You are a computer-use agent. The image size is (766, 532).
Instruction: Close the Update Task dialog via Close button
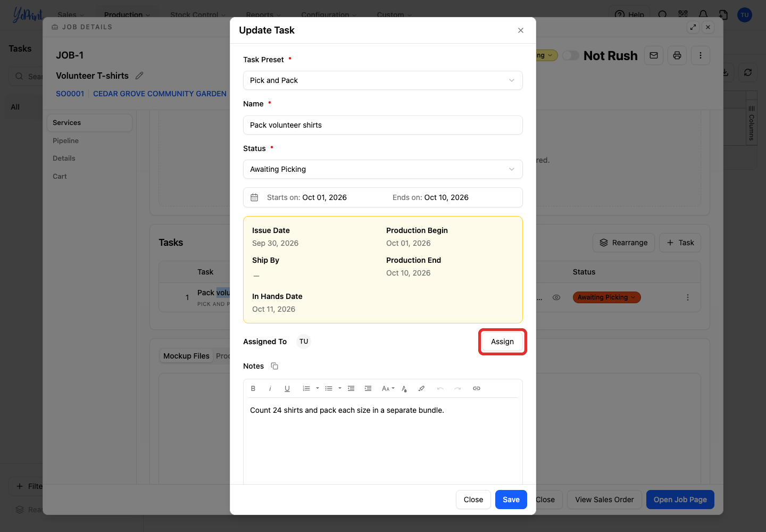(473, 500)
